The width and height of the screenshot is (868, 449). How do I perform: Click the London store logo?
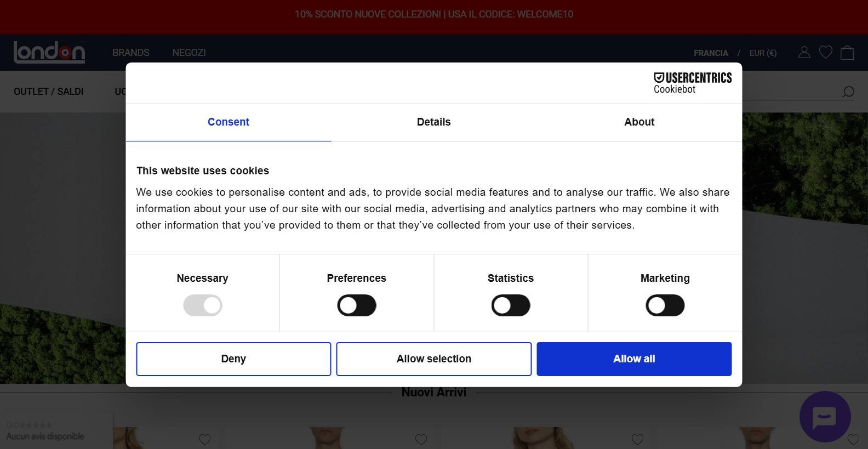coord(49,52)
